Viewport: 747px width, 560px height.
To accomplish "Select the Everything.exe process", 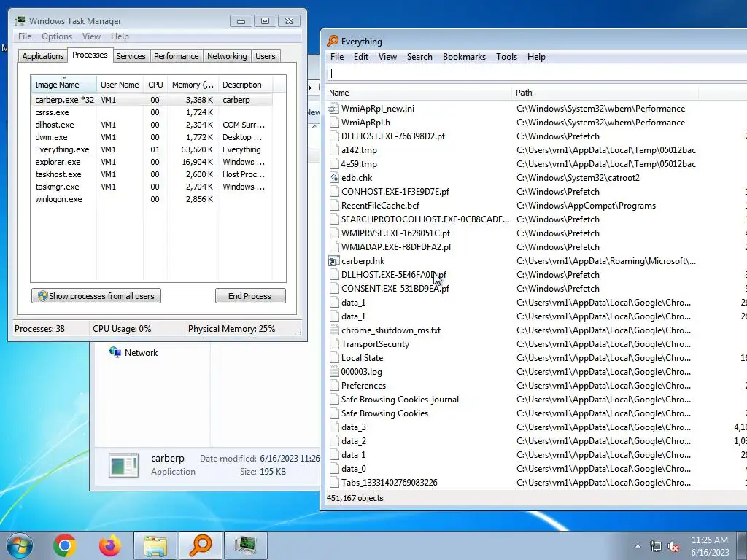I will (x=152, y=149).
